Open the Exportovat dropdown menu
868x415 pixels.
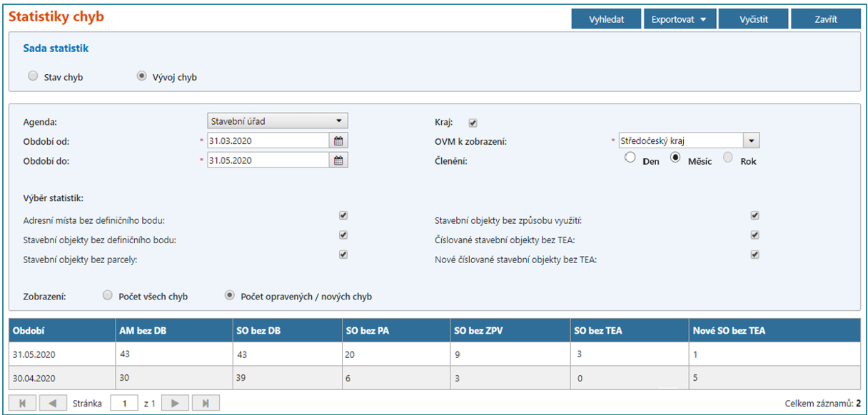pyautogui.click(x=679, y=19)
